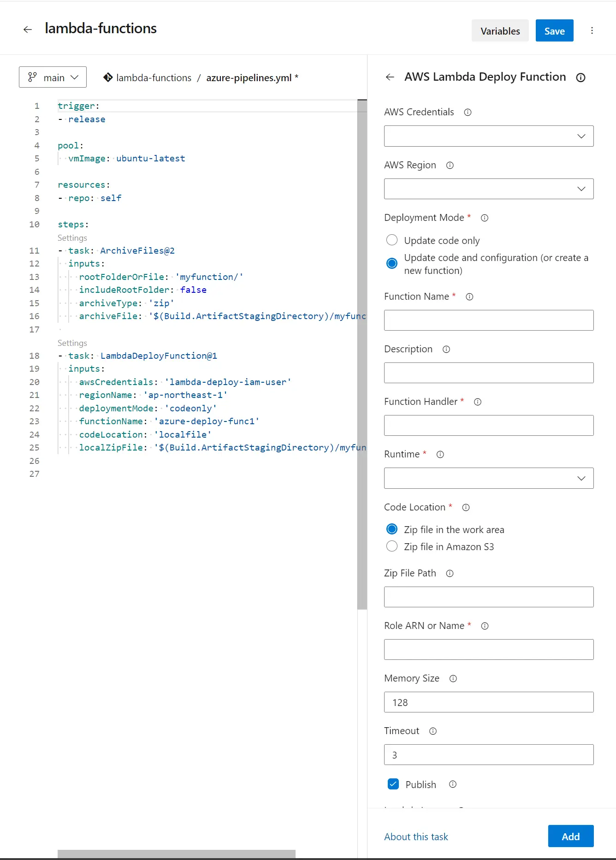
Task: Click the Zip File Path input field
Action: 489,597
